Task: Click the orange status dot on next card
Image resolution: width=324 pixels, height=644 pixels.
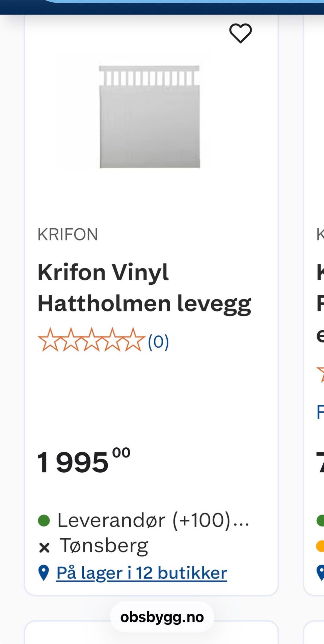Action: click(x=320, y=546)
